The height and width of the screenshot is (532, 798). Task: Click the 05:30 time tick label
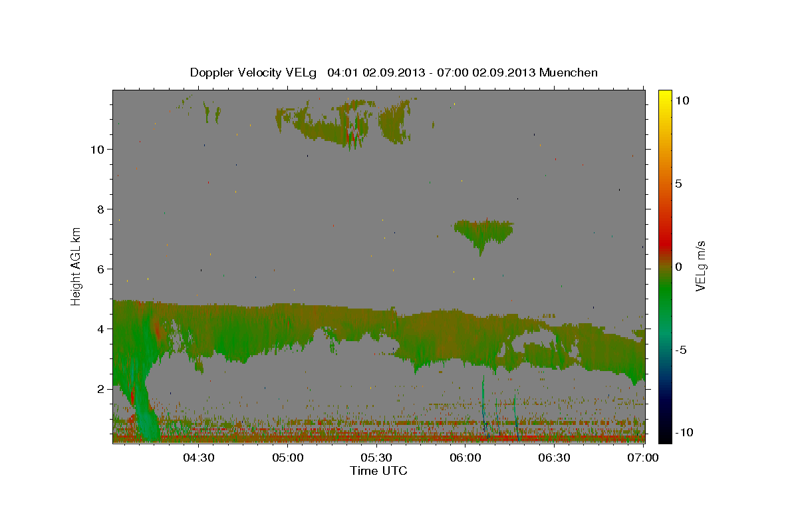pyautogui.click(x=376, y=458)
